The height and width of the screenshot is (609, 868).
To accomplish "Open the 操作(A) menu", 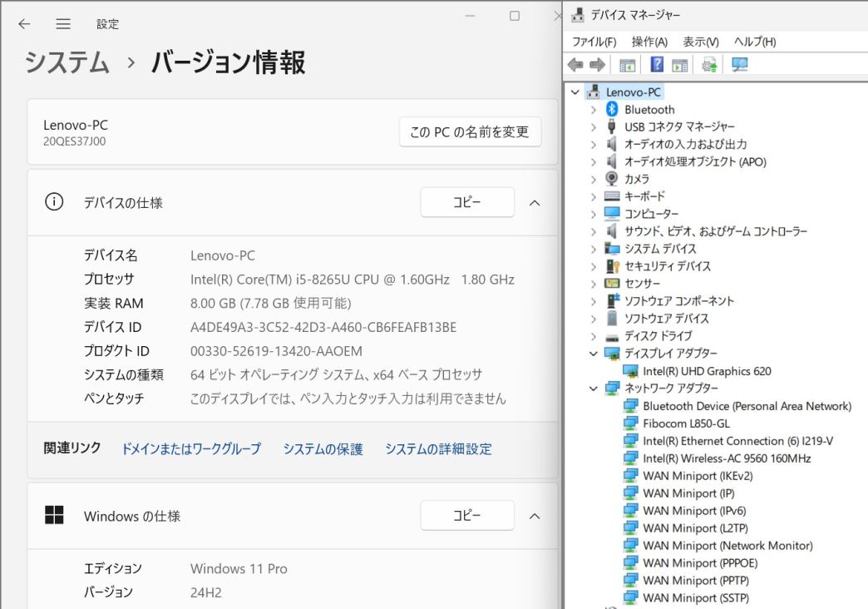I will tap(649, 42).
